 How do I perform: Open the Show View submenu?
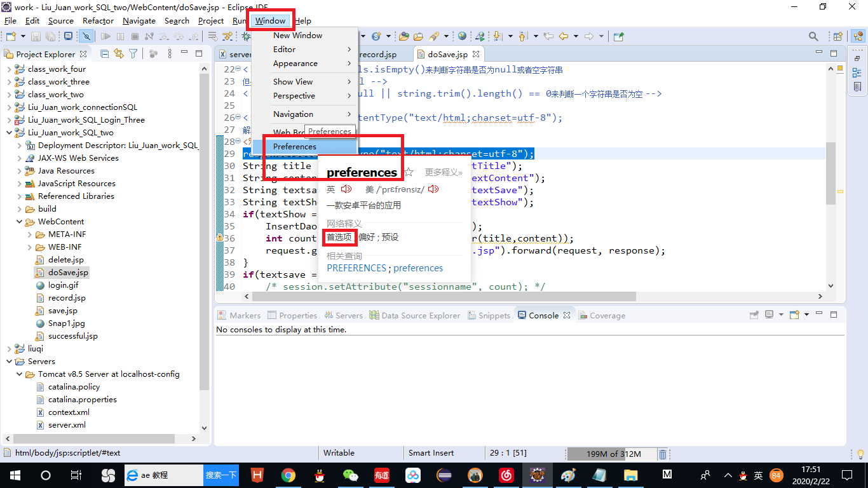point(304,82)
